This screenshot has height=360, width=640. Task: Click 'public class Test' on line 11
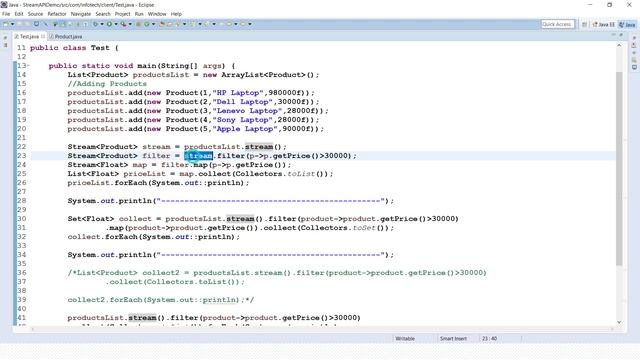(x=70, y=48)
